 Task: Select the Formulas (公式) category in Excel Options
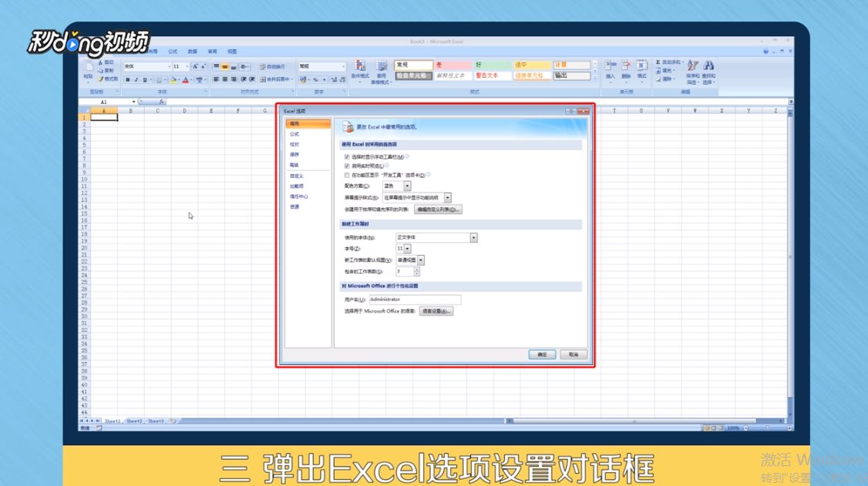(294, 134)
